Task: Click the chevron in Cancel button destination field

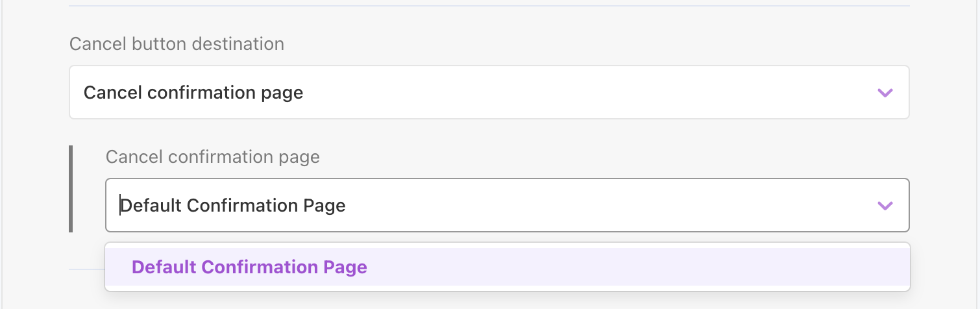Action: coord(885,92)
